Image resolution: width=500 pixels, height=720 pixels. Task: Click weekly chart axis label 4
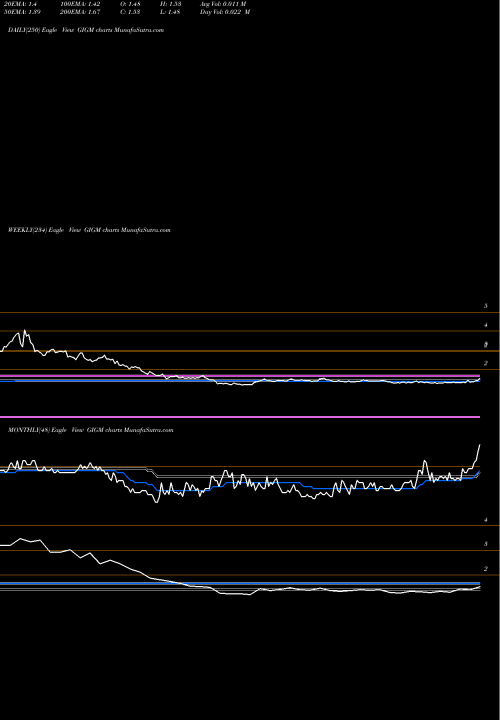[x=486, y=325]
